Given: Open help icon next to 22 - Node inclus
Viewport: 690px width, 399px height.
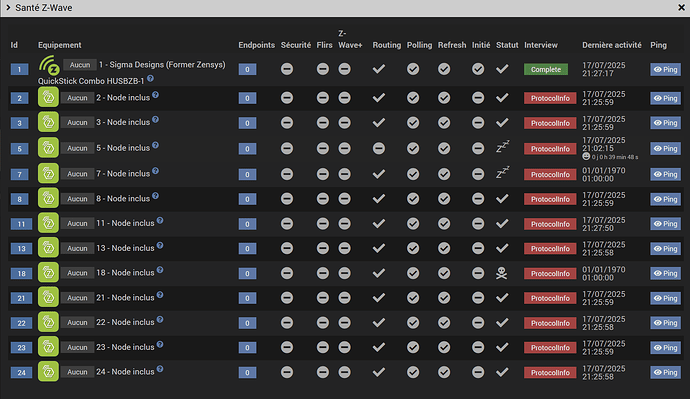Looking at the screenshot, I should click(160, 319).
